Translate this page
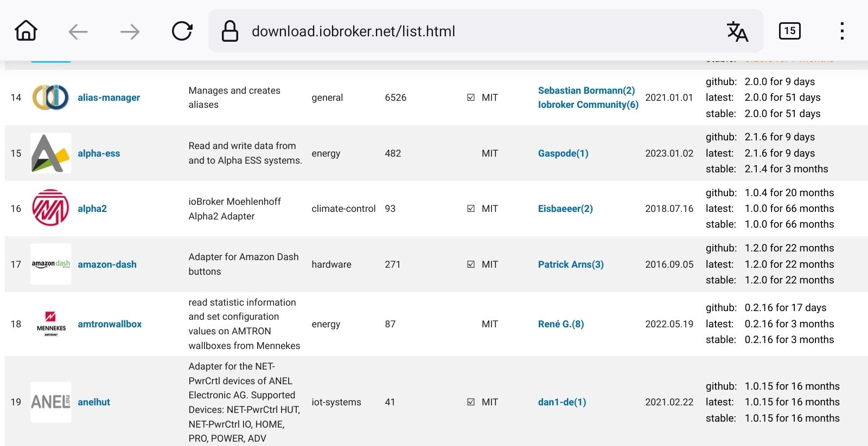 (x=737, y=31)
